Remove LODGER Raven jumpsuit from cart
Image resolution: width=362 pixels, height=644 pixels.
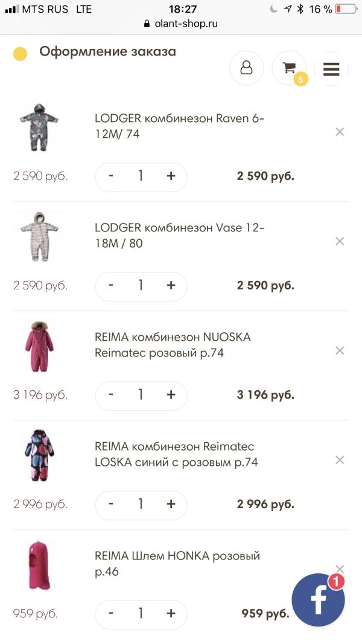[x=340, y=132]
